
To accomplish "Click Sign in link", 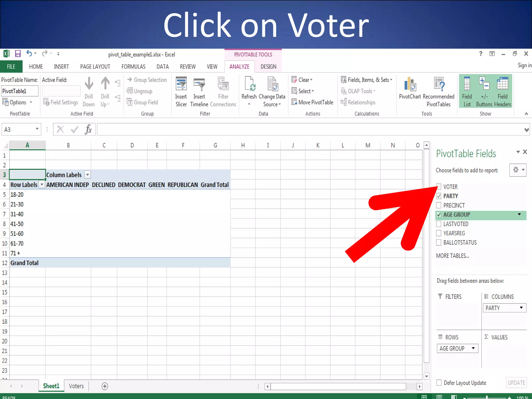I will coord(524,65).
